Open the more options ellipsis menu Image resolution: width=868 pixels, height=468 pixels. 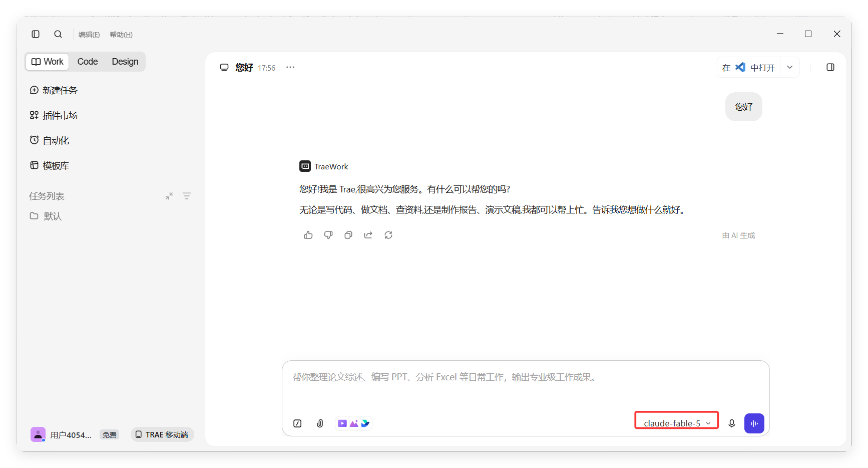(x=290, y=67)
